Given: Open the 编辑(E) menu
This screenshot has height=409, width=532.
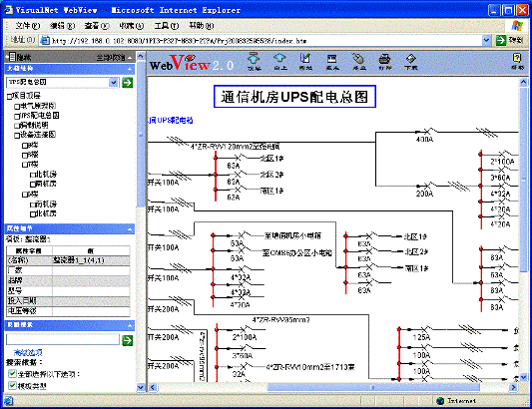Looking at the screenshot, I should click(x=63, y=26).
